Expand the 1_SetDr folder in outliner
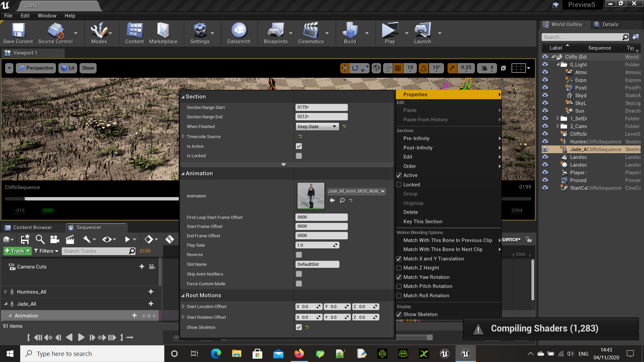Image resolution: width=644 pixels, height=362 pixels. click(x=558, y=118)
